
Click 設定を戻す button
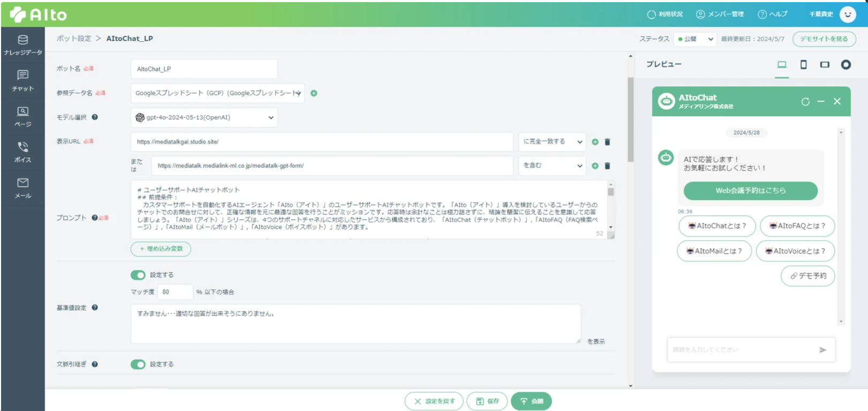[x=434, y=401]
